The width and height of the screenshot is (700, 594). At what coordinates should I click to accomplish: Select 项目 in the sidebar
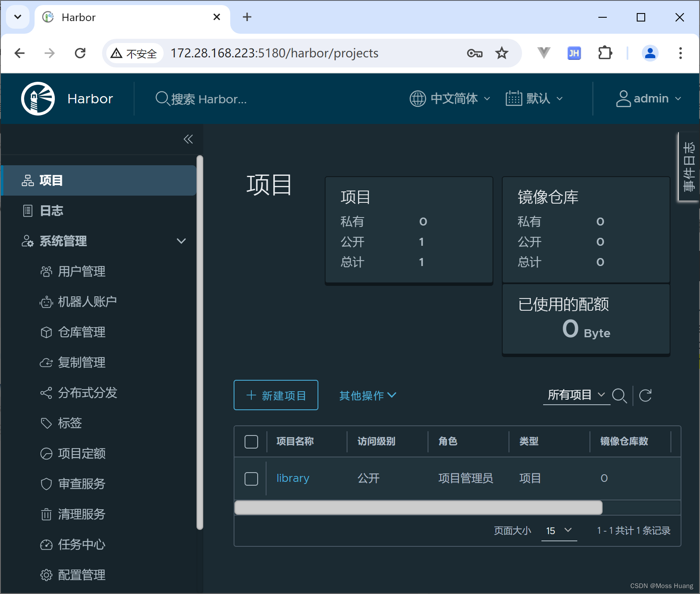[99, 180]
